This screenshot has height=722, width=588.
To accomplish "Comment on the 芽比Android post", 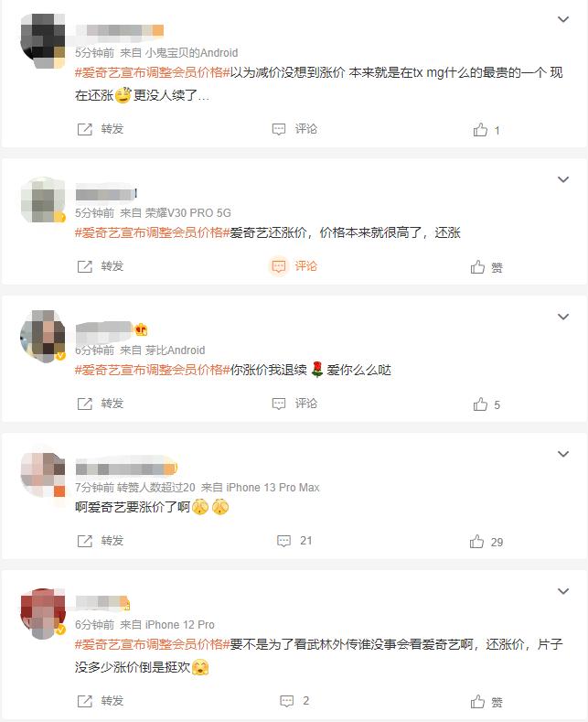I will 294,404.
